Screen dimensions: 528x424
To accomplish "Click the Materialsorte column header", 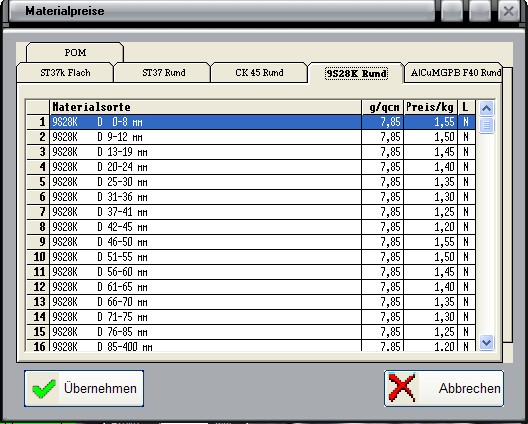I will pyautogui.click(x=205, y=107).
